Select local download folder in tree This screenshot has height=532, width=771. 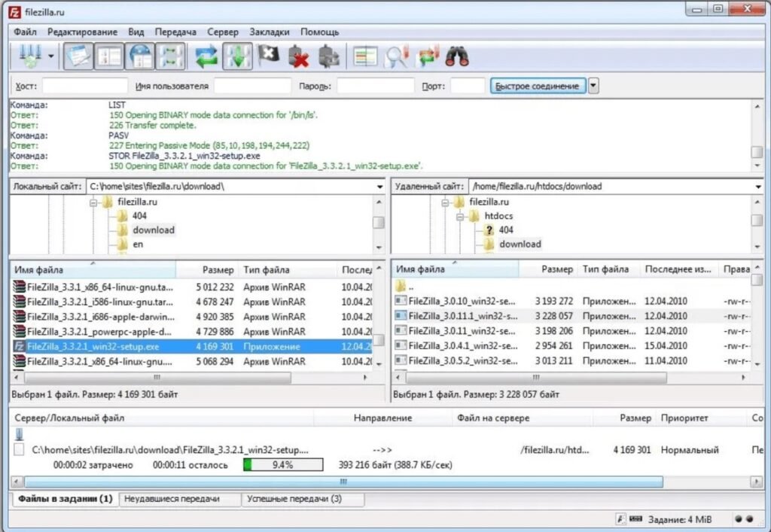154,230
